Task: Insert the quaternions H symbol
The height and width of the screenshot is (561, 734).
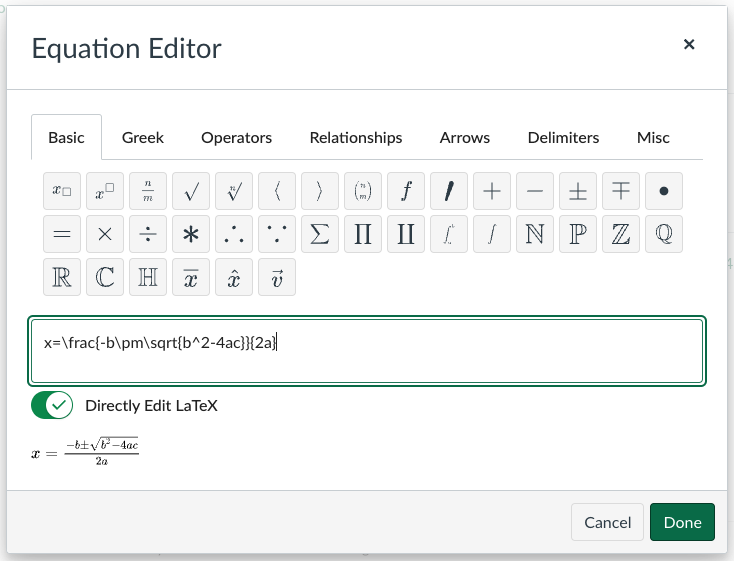Action: (148, 277)
